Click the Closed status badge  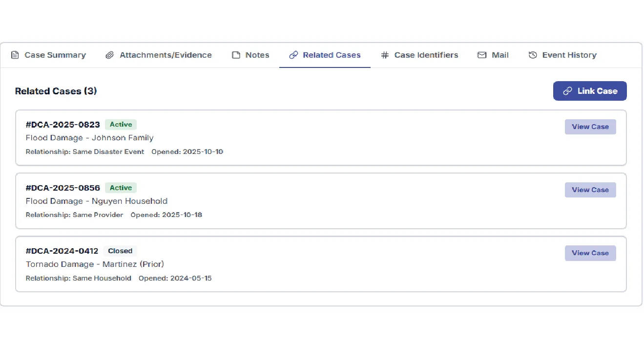120,251
